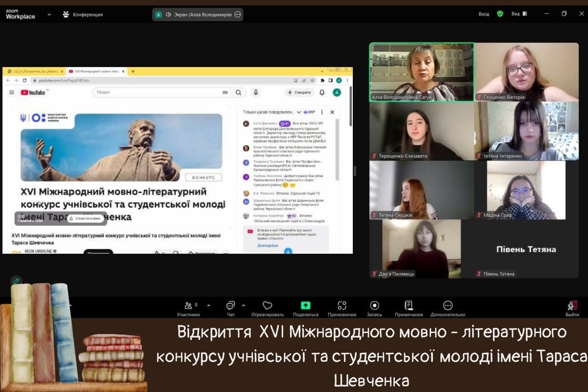Open the shared screen options ellipsis
The image size is (588, 392).
coord(238,14)
